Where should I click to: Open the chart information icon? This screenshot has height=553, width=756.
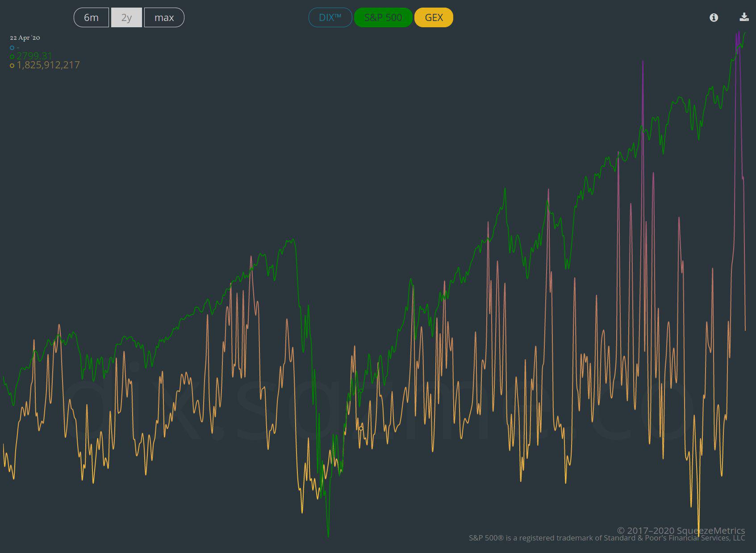click(x=714, y=17)
